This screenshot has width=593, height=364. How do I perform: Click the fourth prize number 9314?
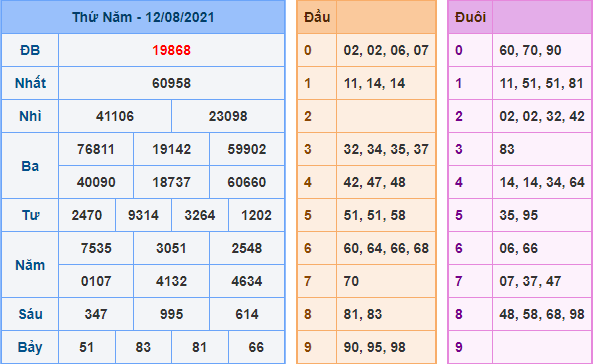tap(143, 215)
